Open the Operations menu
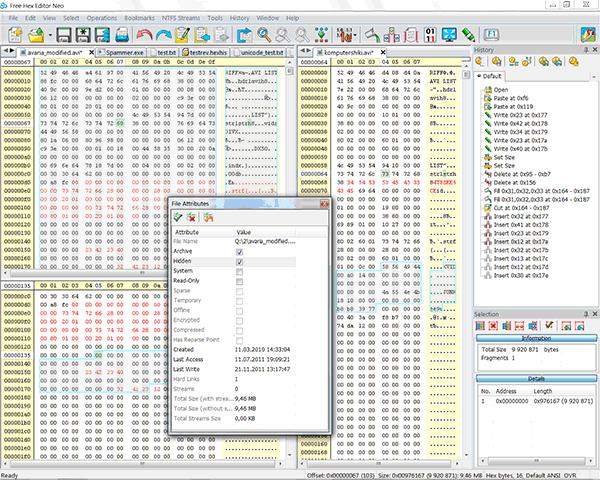The image size is (600, 480). coord(102,18)
